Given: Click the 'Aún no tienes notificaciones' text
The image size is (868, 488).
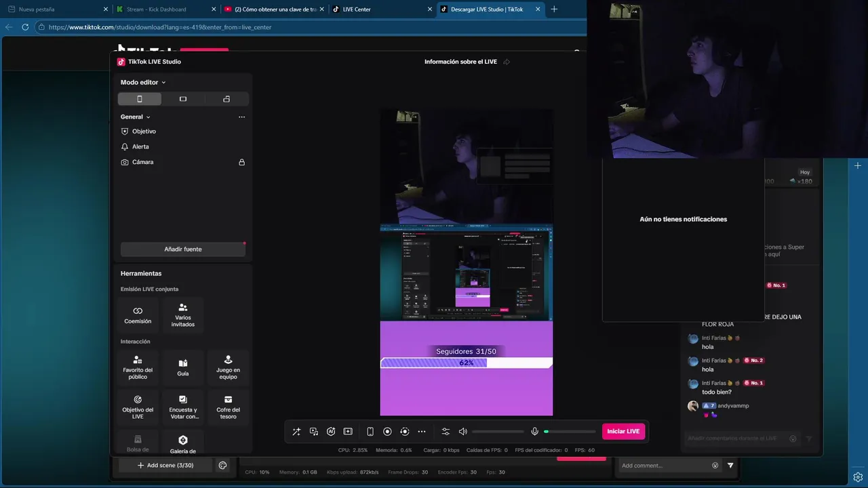Looking at the screenshot, I should coord(684,220).
